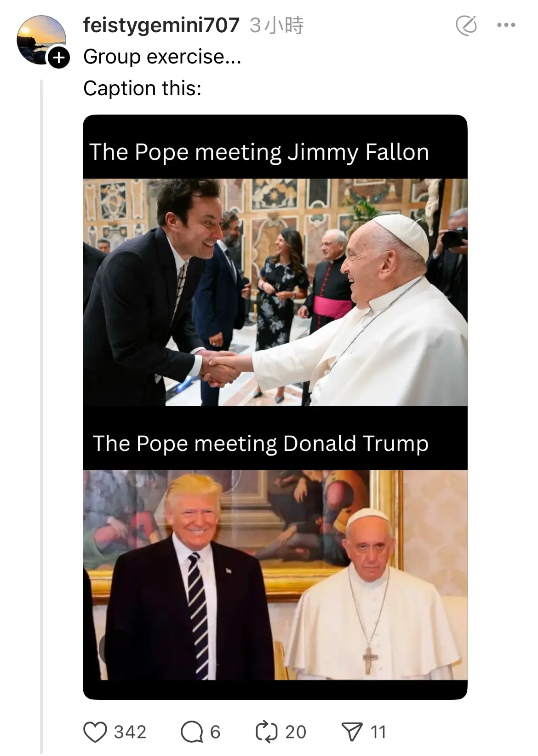Open the three-dot more options menu
538x756 pixels.
coord(506,25)
